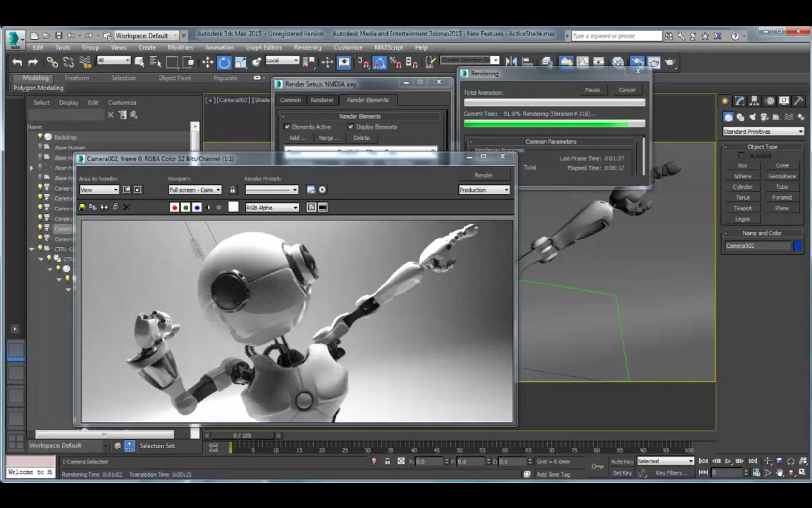
Task: Click the Play Animation button
Action: pos(728,461)
